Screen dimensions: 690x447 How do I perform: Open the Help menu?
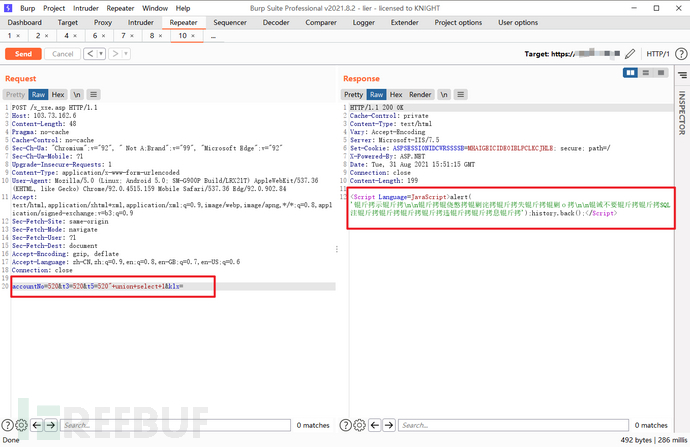183,8
